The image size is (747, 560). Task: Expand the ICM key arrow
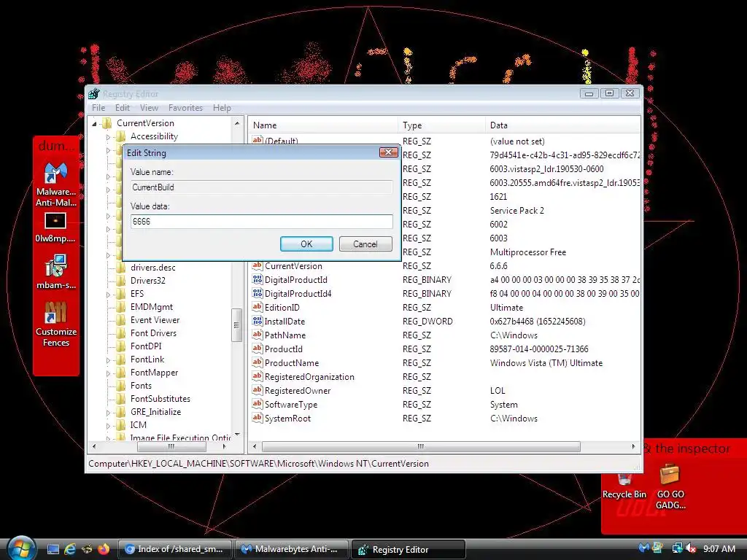tap(108, 426)
